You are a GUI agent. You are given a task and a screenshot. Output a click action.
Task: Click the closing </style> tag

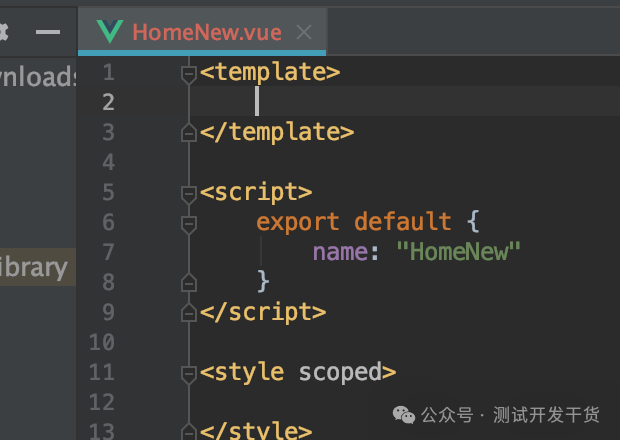256,431
